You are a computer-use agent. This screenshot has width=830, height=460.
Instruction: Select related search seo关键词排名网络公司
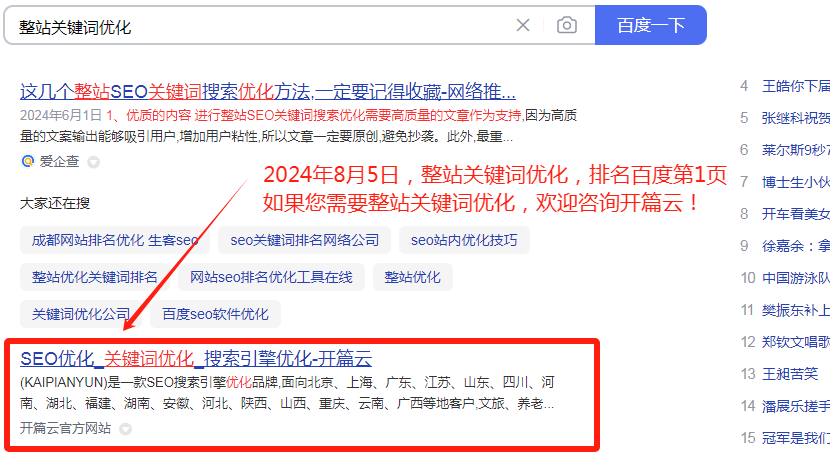304,240
